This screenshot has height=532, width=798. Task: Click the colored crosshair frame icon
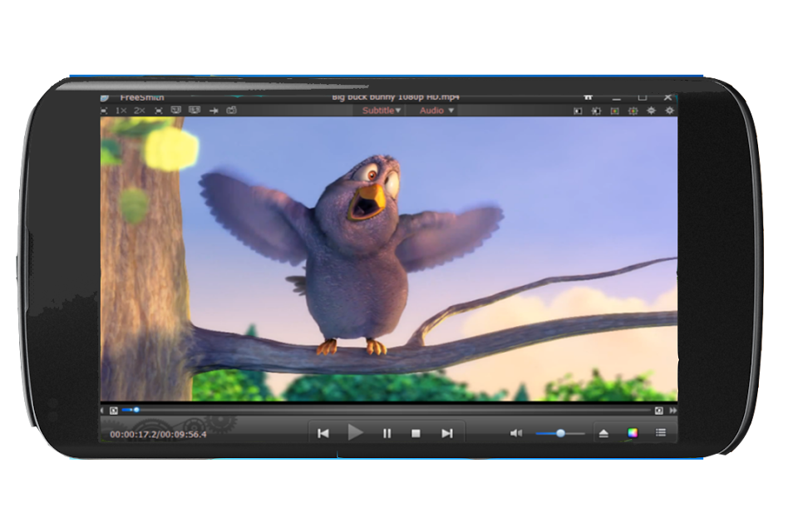pos(633,111)
